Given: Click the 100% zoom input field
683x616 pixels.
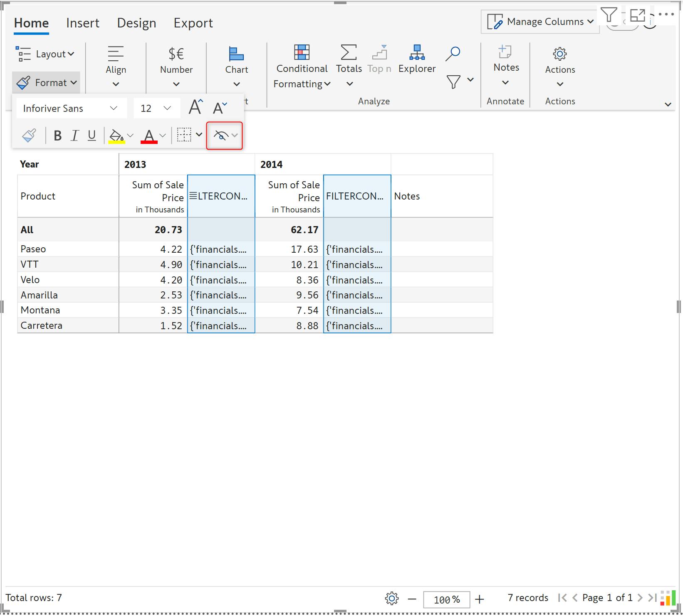Looking at the screenshot, I should pos(446,599).
